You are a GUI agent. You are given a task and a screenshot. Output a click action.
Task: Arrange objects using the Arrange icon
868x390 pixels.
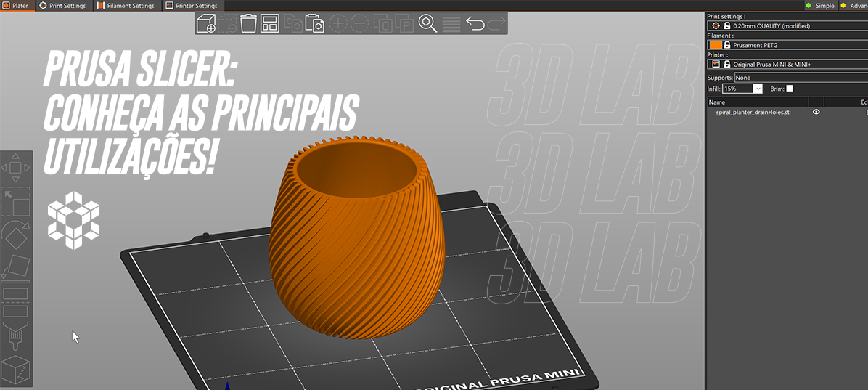coord(270,23)
